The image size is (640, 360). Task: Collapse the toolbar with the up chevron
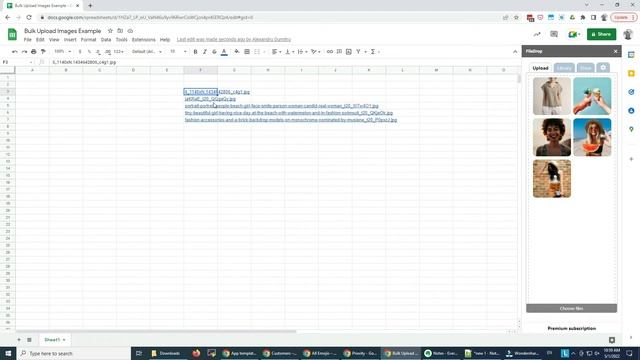click(x=515, y=52)
